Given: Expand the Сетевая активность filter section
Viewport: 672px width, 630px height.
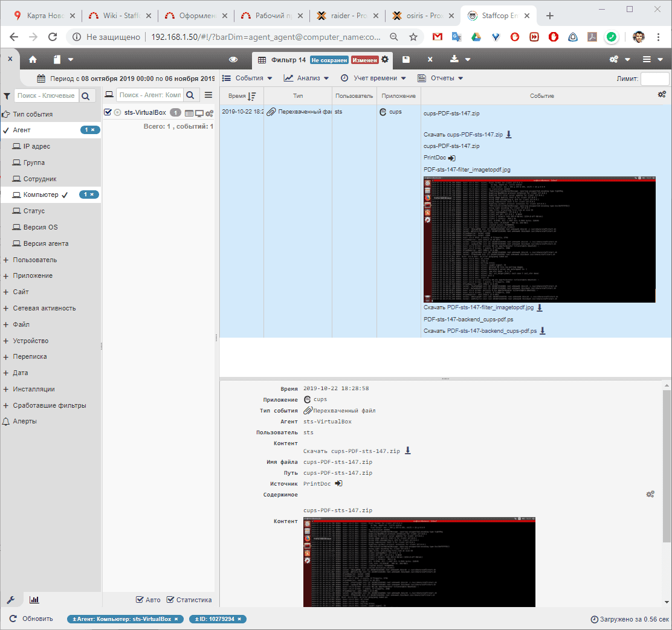Looking at the screenshot, I should click(44, 308).
